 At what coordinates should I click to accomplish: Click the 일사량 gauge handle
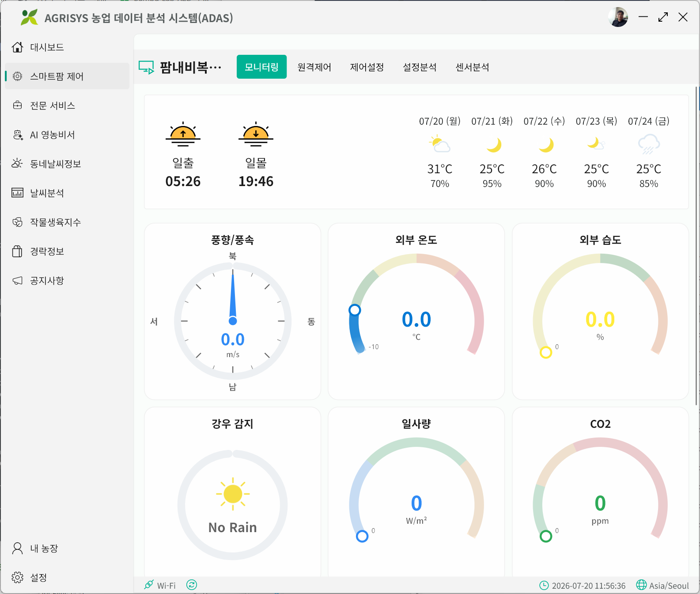(x=362, y=536)
